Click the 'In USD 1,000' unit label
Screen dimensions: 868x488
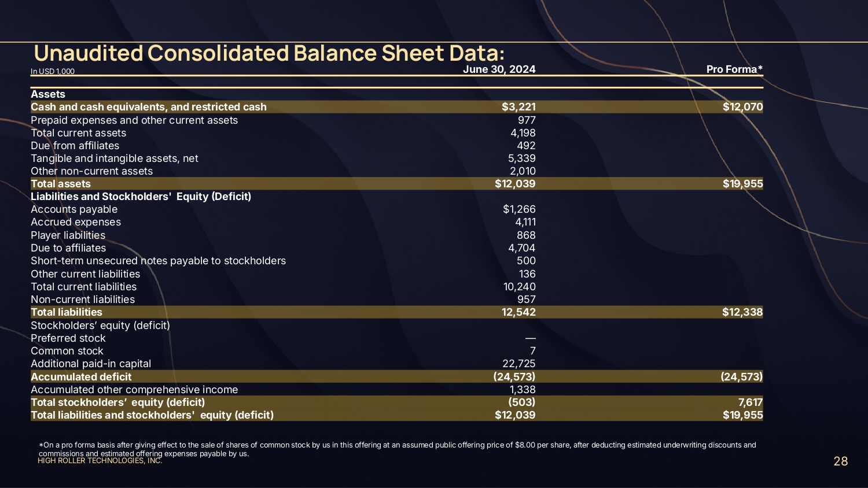tap(53, 71)
